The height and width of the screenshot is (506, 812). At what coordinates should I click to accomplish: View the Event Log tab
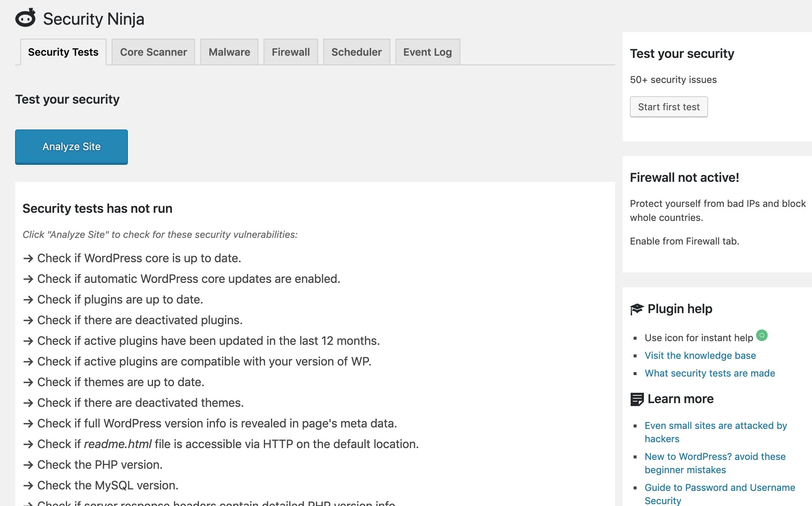coord(428,52)
